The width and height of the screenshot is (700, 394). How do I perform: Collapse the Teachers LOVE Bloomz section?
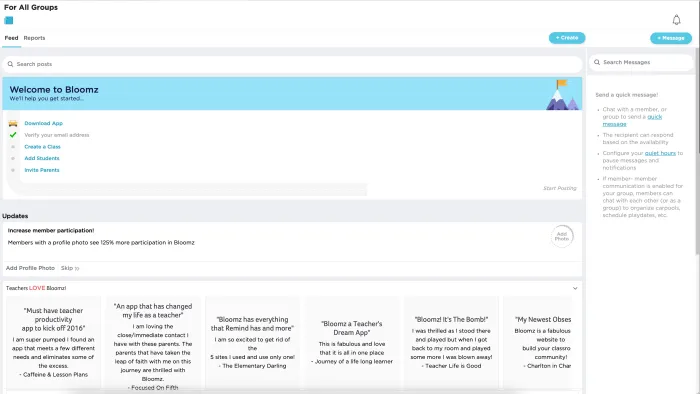[575, 288]
